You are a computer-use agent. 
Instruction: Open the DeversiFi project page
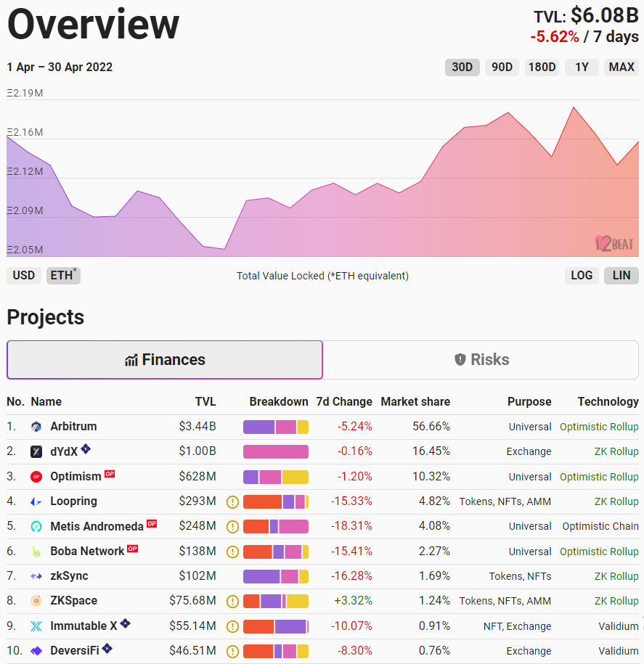coord(74,651)
